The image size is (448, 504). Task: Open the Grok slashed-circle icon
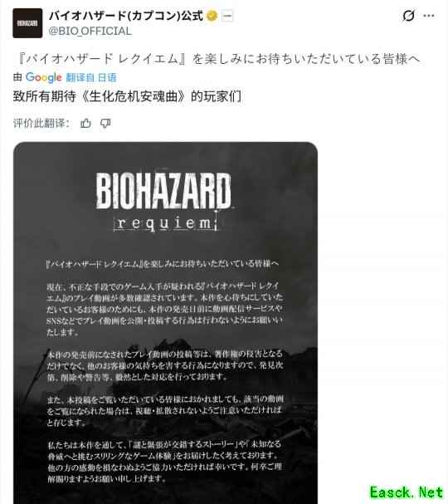(x=408, y=16)
